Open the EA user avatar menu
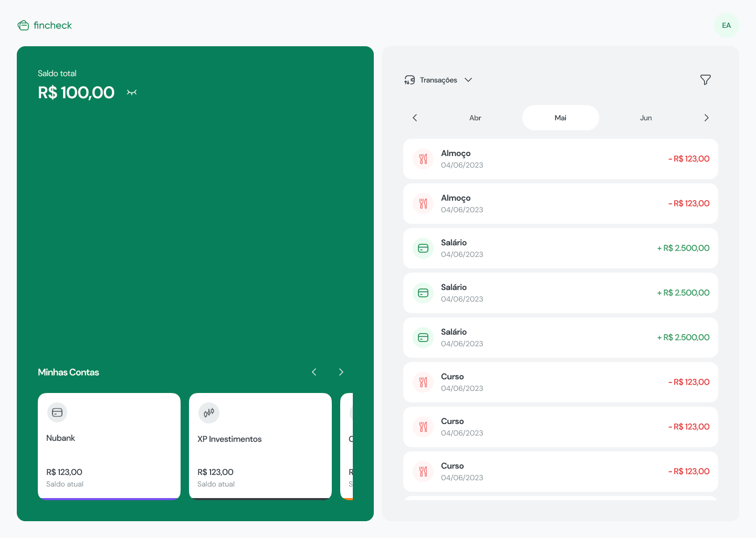The width and height of the screenshot is (756, 538). 726,25
